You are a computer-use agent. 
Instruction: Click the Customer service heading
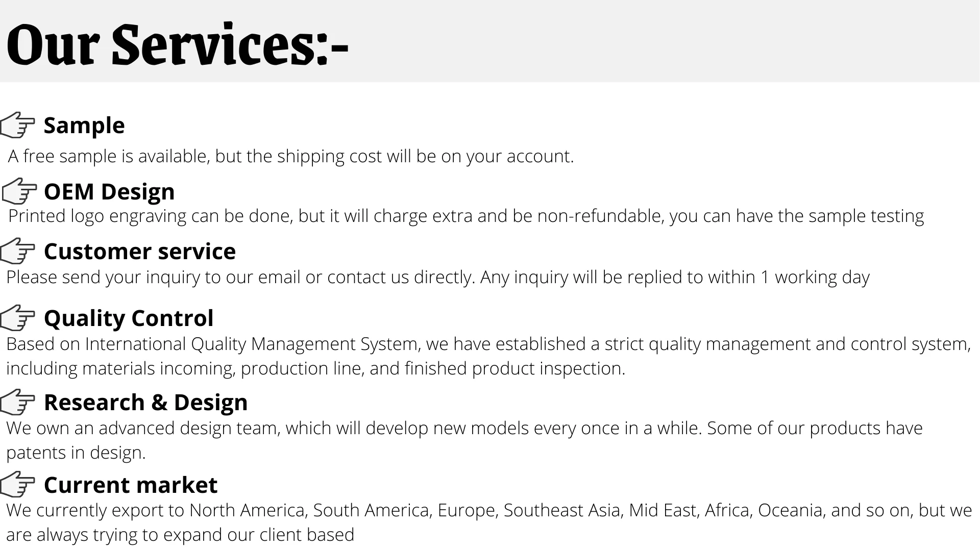(140, 252)
